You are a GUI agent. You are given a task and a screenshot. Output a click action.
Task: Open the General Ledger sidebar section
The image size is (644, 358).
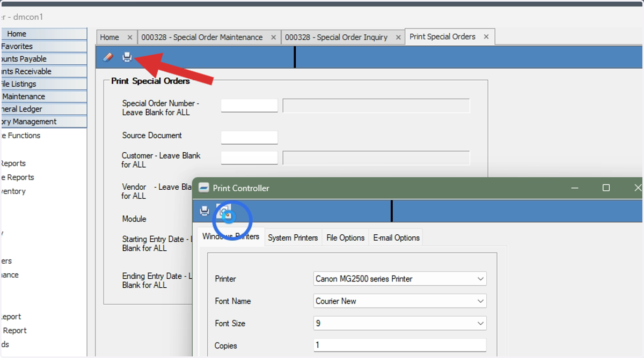tap(43, 109)
